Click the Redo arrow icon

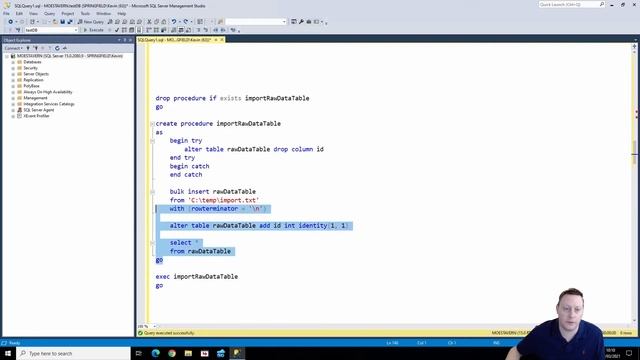[185, 22]
